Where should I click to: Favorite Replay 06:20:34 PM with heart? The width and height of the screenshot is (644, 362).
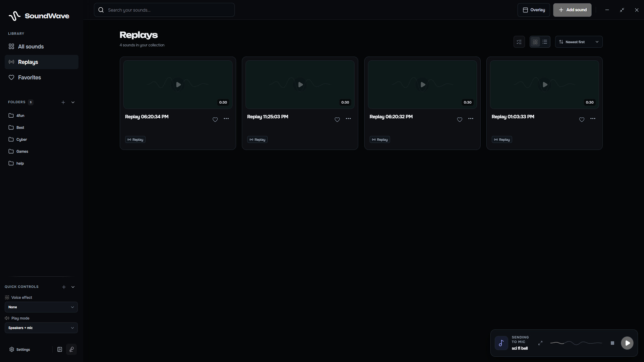[215, 120]
